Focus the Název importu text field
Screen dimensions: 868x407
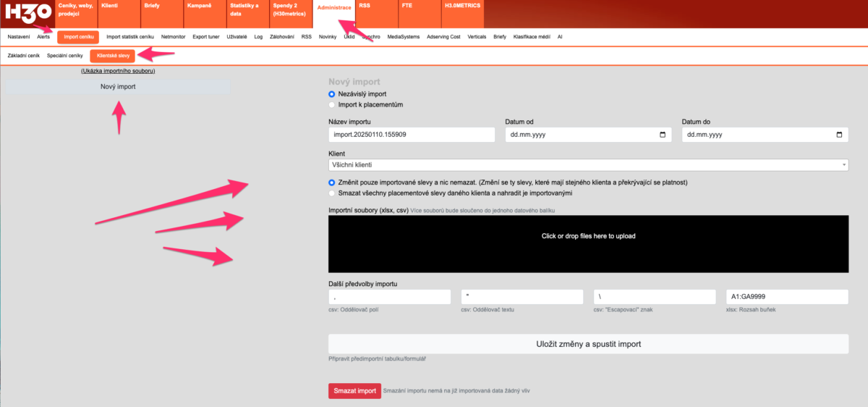(411, 135)
